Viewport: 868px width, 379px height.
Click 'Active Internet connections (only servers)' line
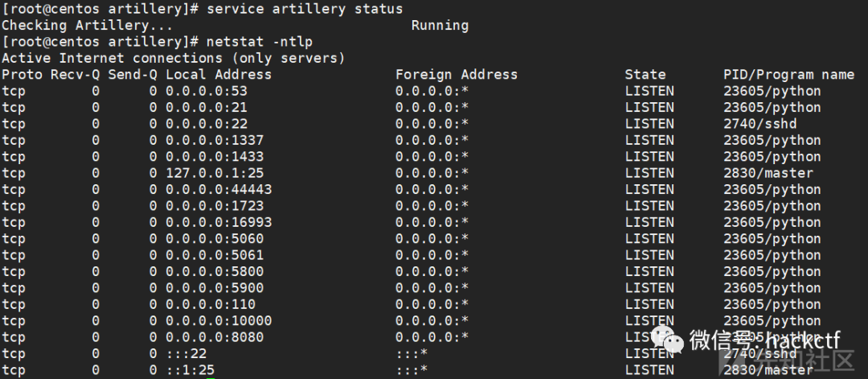pyautogui.click(x=174, y=58)
